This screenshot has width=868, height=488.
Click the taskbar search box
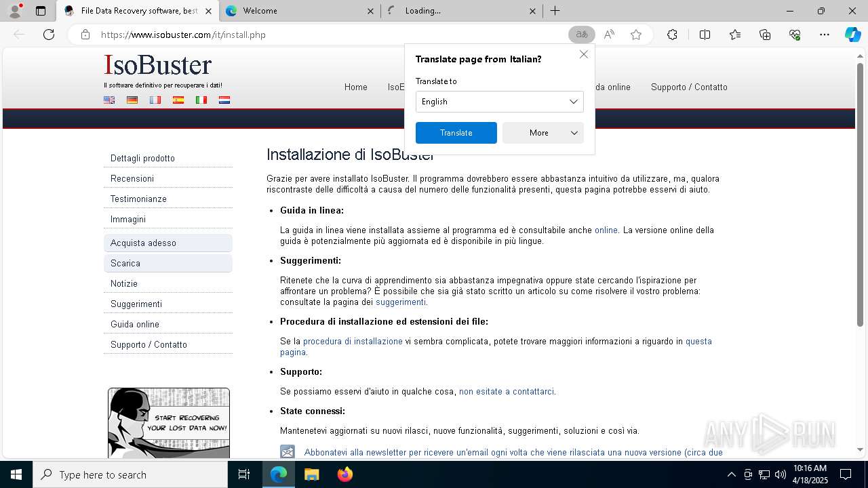pyautogui.click(x=130, y=474)
